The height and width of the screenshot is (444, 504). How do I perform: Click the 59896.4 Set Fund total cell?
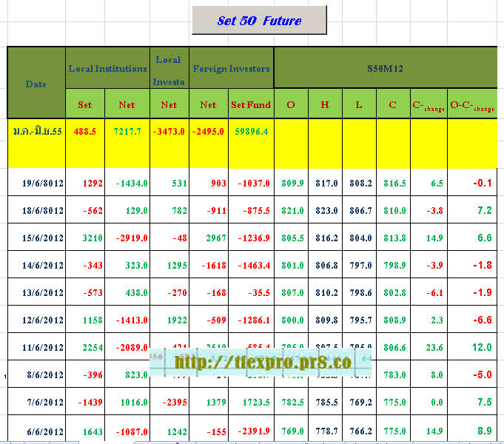249,130
